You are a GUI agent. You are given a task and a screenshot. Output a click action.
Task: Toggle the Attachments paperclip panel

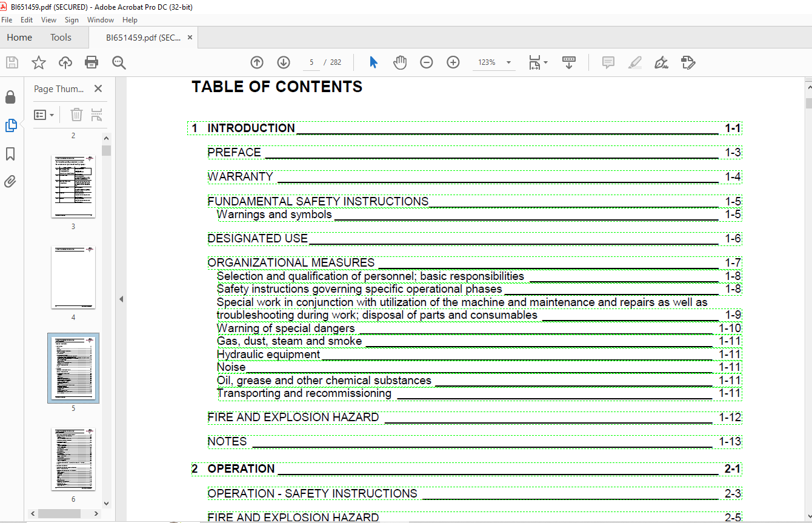pos(10,181)
